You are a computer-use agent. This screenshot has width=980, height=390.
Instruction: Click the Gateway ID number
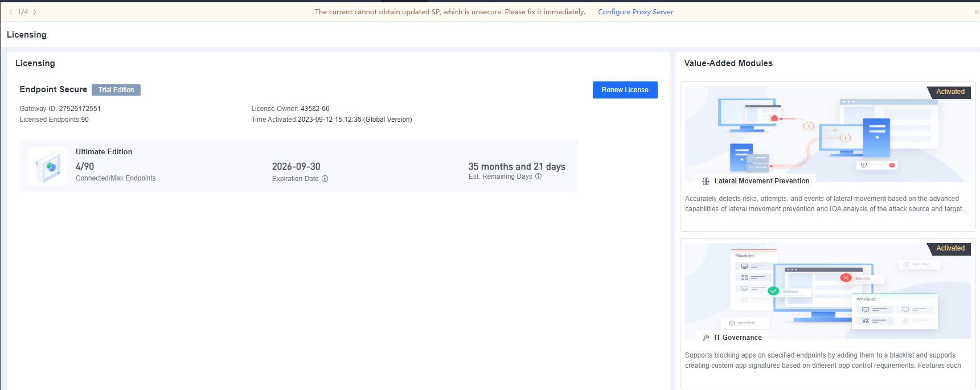(x=80, y=109)
